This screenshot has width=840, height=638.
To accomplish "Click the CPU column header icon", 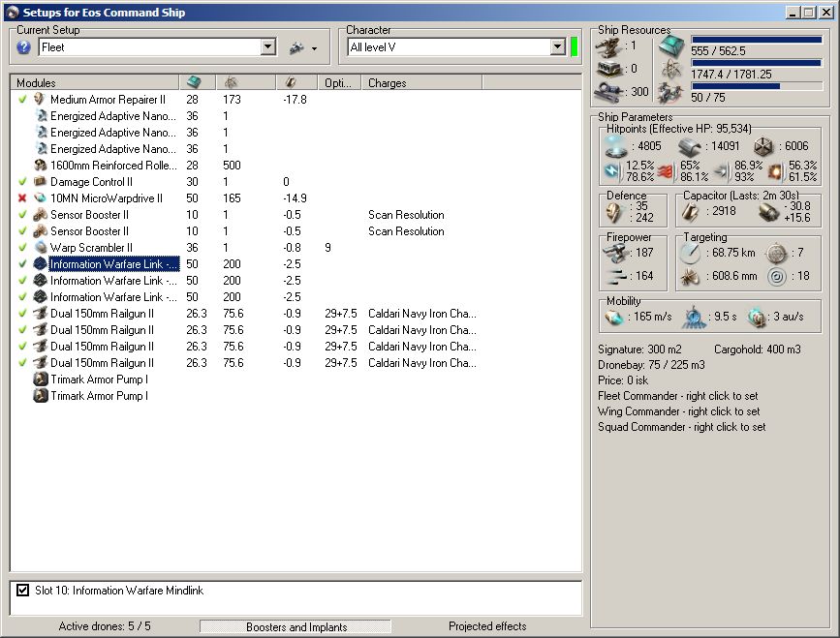I will pos(193,83).
